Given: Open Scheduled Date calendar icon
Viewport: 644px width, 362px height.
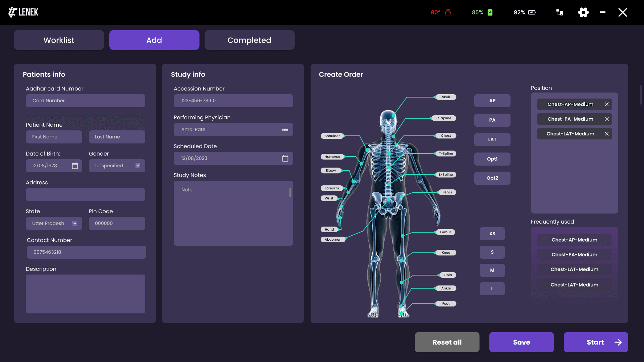Looking at the screenshot, I should click(285, 159).
